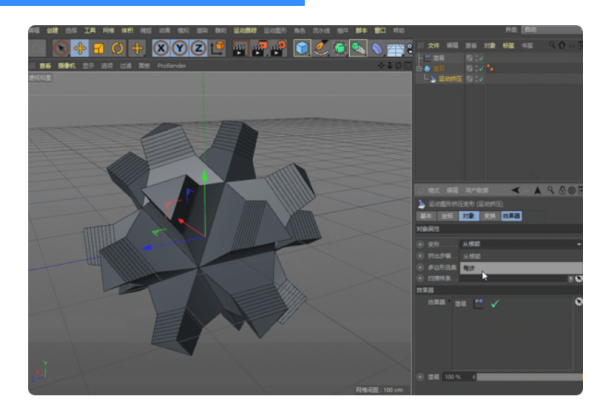Image resolution: width=600 pixels, height=416 pixels.
Task: Click the ProRender viewport menu
Action: point(171,65)
